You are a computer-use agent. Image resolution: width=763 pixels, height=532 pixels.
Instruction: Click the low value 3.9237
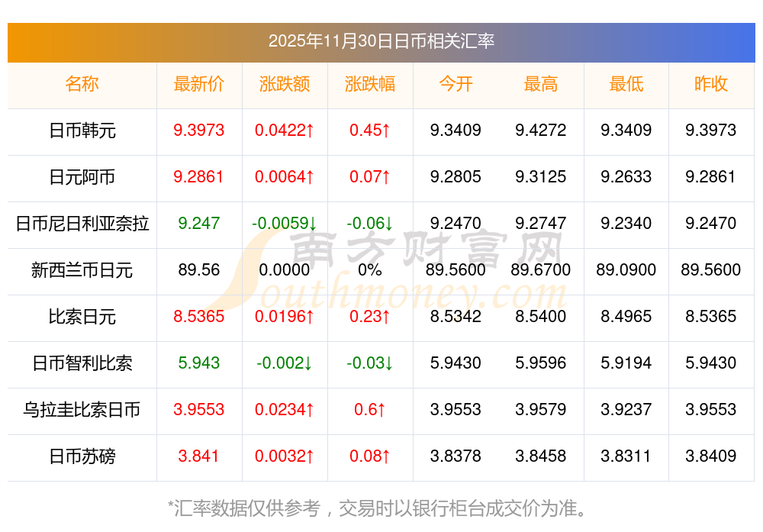tap(626, 409)
